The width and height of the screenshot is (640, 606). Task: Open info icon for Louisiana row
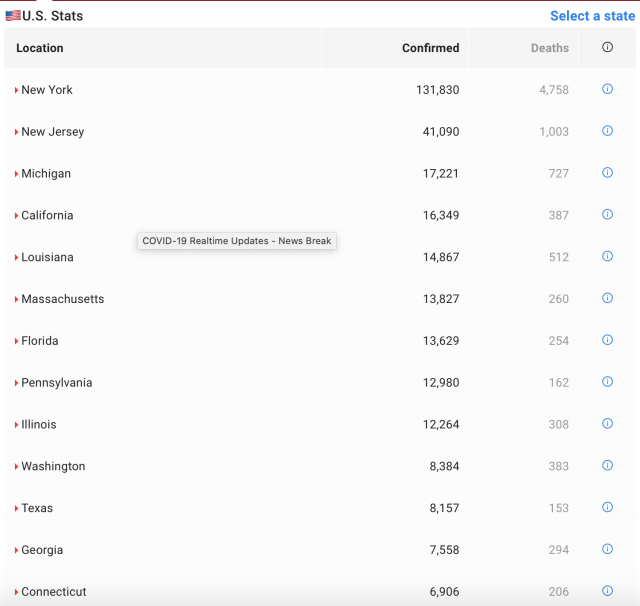pos(607,257)
